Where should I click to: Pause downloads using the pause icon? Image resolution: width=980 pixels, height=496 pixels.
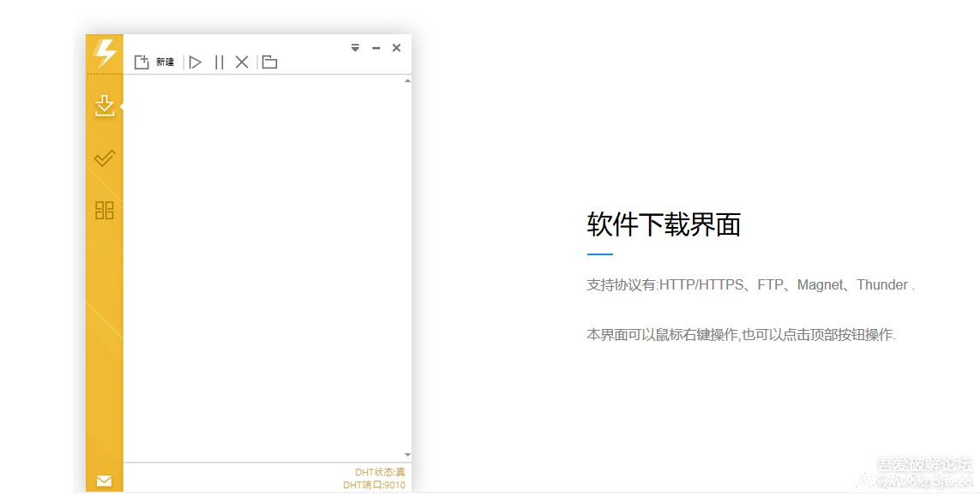[219, 62]
